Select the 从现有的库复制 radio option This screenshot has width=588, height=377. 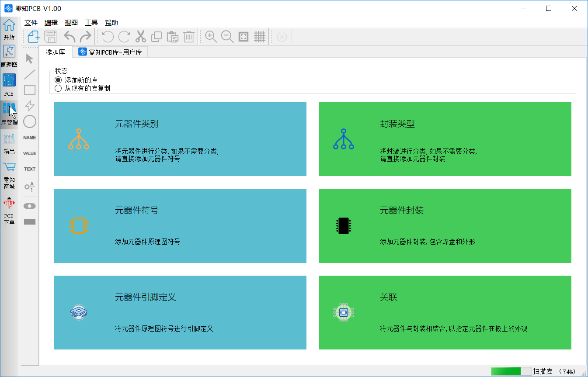click(58, 88)
